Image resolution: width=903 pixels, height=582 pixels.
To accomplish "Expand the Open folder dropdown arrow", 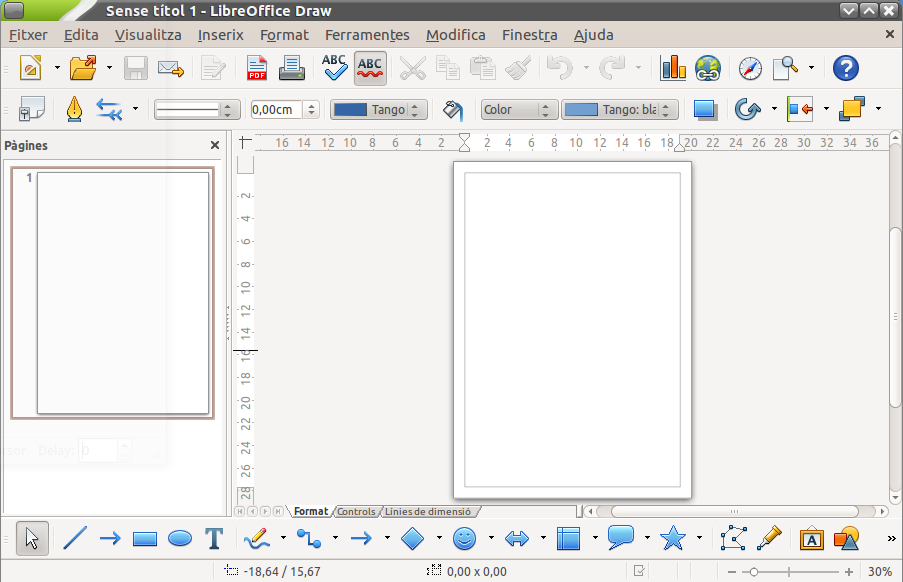I will 109,68.
